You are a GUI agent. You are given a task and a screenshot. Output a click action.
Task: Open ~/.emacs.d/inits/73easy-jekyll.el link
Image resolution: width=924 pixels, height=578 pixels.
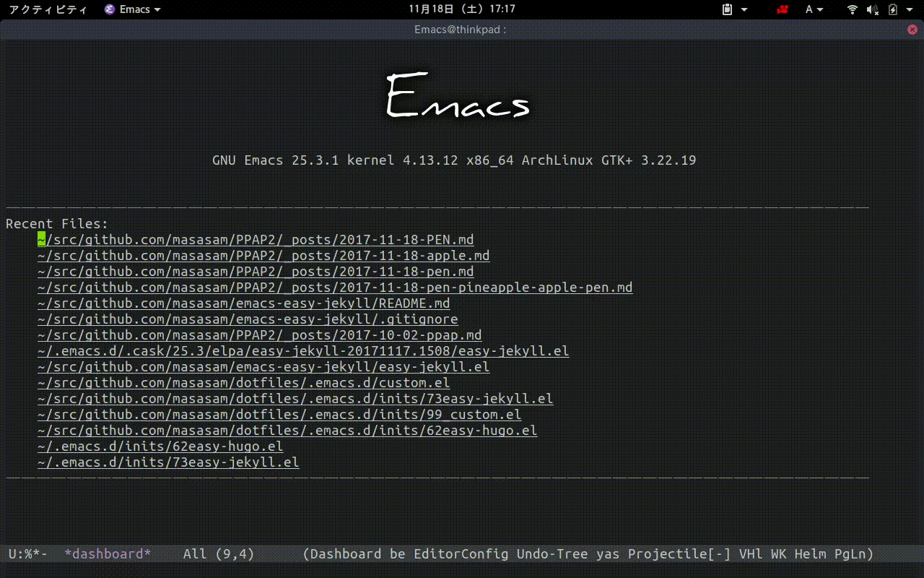[x=168, y=462]
